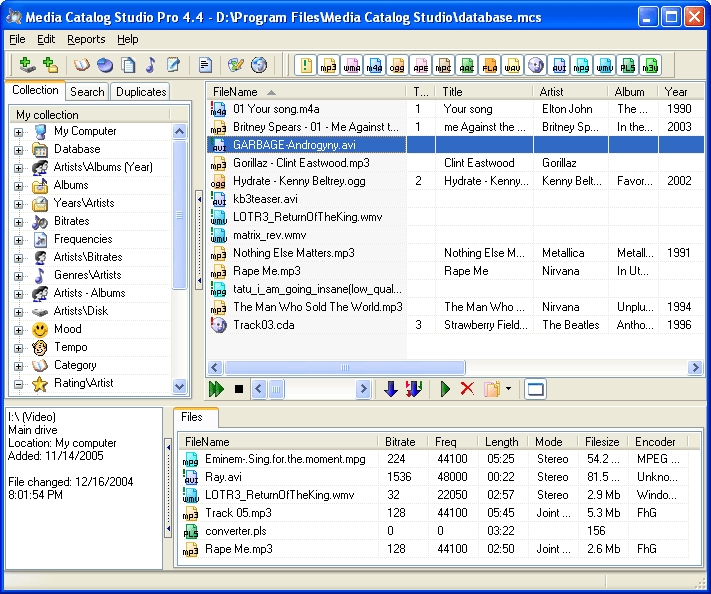Click the playback seek slider track
The image size is (711, 594).
coord(320,389)
